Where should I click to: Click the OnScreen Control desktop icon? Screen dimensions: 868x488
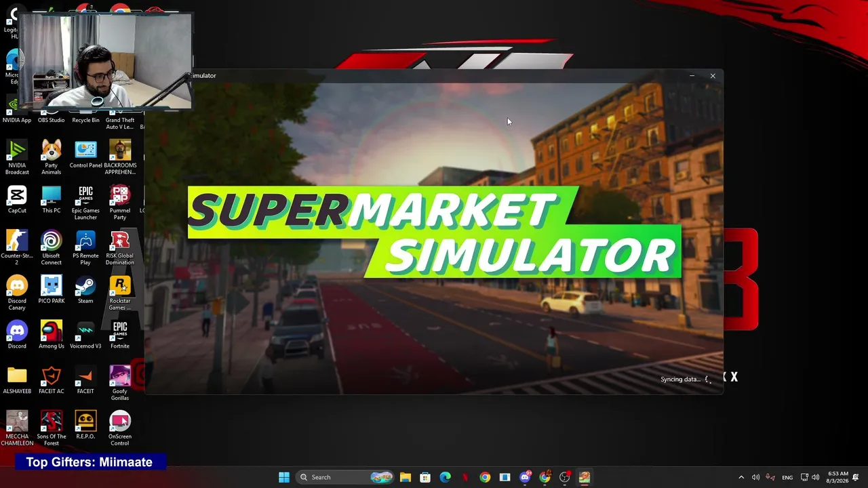click(x=120, y=429)
